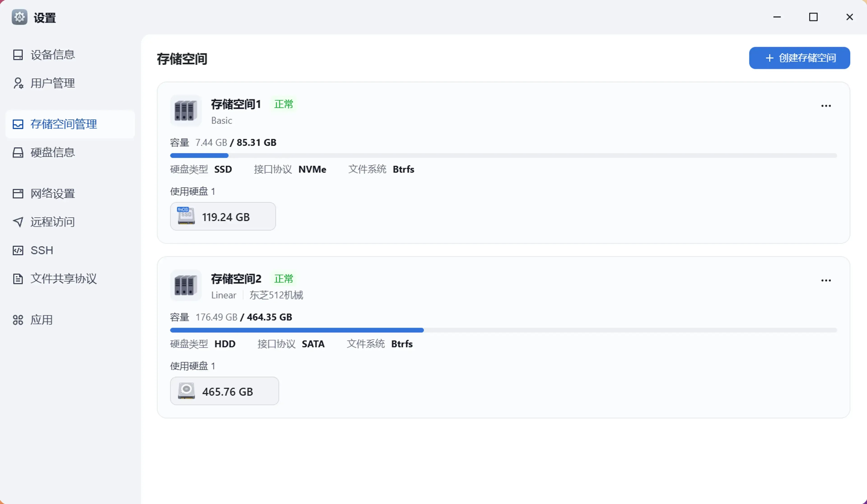
Task: Click 存储空间1 capacity usage bar
Action: coord(503,156)
